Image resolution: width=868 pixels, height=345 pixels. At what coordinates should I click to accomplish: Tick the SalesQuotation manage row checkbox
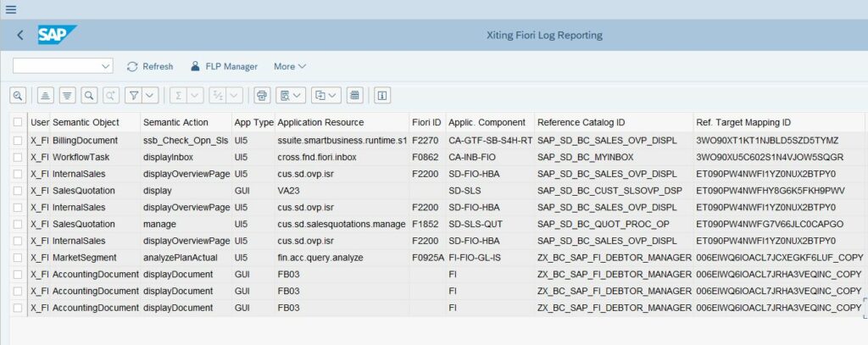coord(18,225)
